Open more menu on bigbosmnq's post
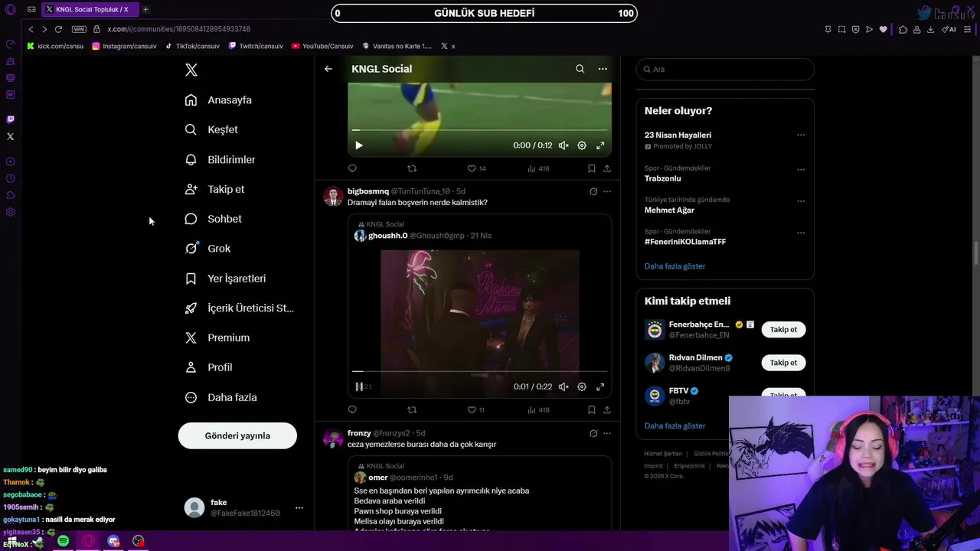Viewport: 980px width, 551px height. [x=607, y=191]
